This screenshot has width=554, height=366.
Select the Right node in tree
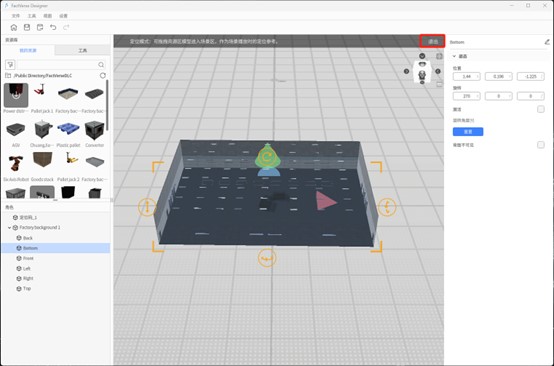coord(56,278)
